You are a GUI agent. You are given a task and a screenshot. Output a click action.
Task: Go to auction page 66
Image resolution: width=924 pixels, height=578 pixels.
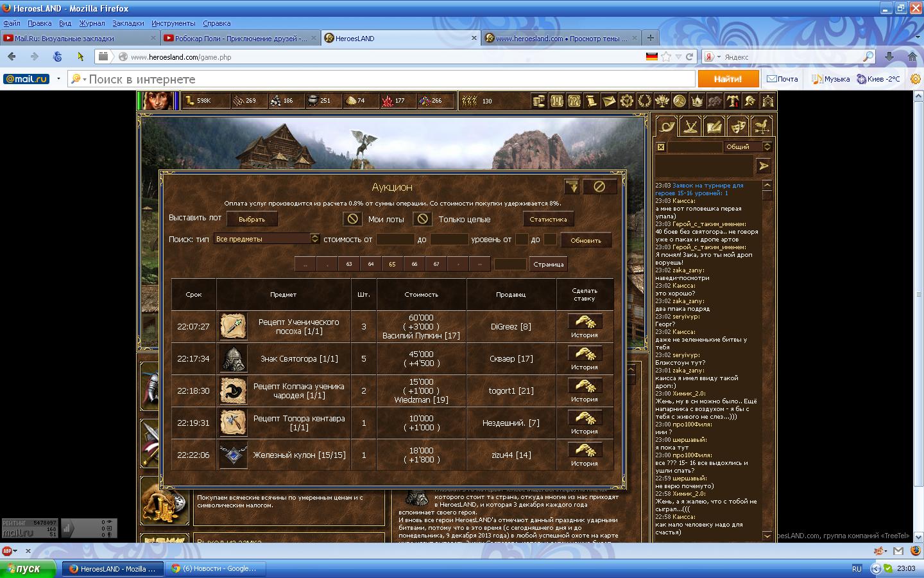tap(414, 264)
